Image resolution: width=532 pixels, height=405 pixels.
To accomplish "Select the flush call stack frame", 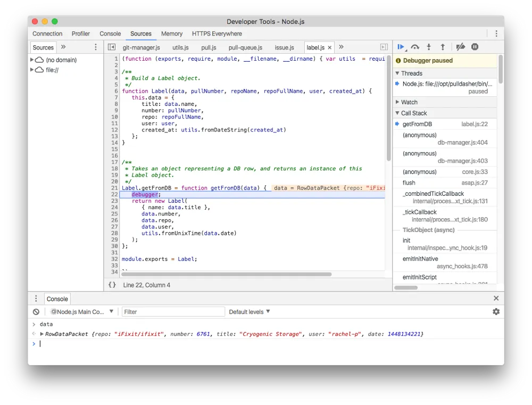I will pos(445,183).
